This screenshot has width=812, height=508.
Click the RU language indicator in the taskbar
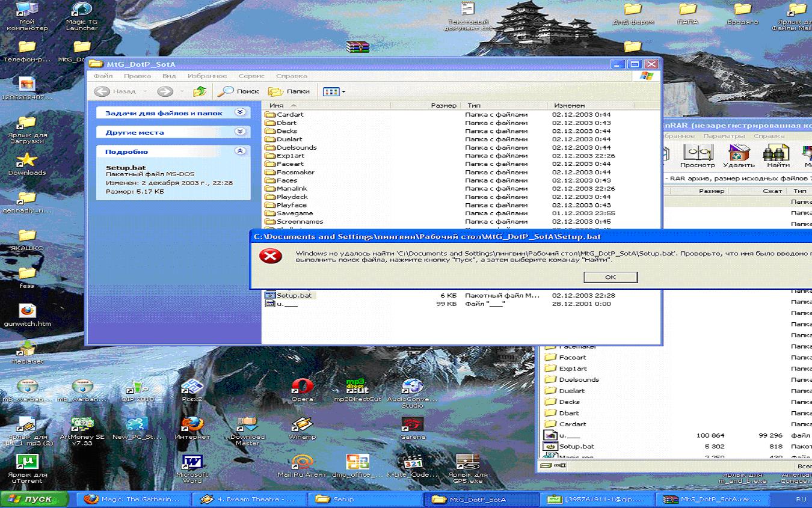point(801,499)
